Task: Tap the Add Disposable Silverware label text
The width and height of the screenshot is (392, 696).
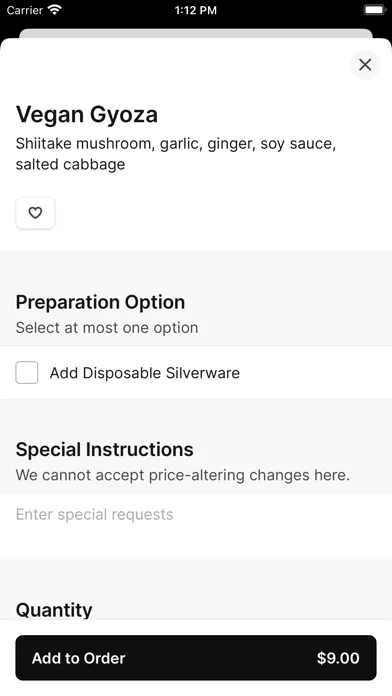Action: click(144, 373)
